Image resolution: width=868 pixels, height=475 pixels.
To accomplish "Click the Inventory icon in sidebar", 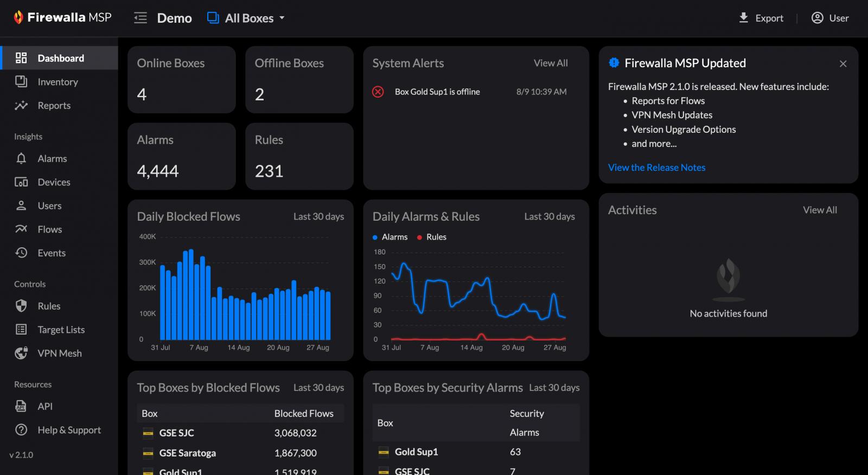I will pos(21,81).
